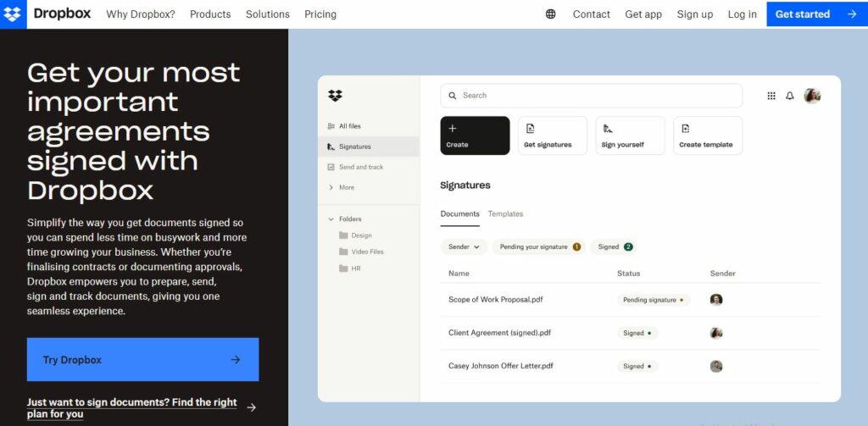
Task: Click the Get started button
Action: (x=817, y=14)
